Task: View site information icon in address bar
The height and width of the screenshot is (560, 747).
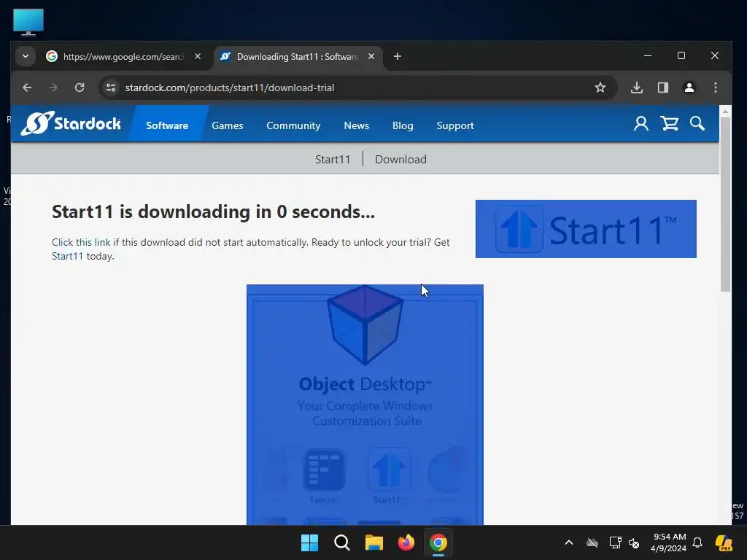Action: pyautogui.click(x=111, y=87)
